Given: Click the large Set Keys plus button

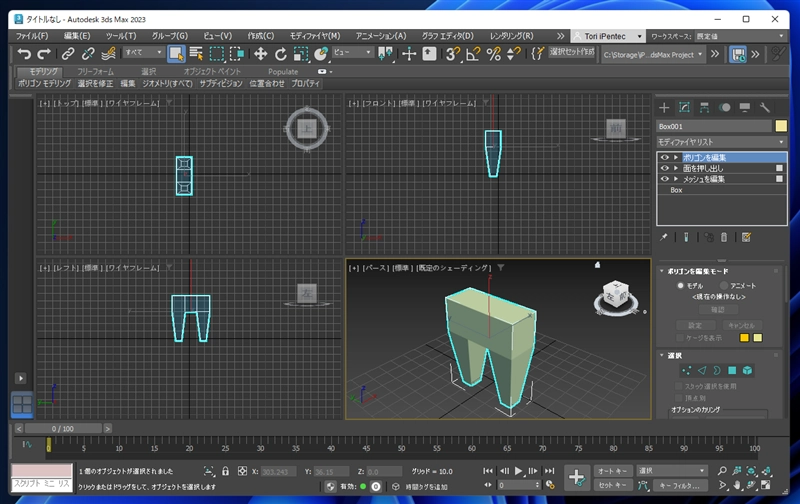Looking at the screenshot, I should click(577, 478).
